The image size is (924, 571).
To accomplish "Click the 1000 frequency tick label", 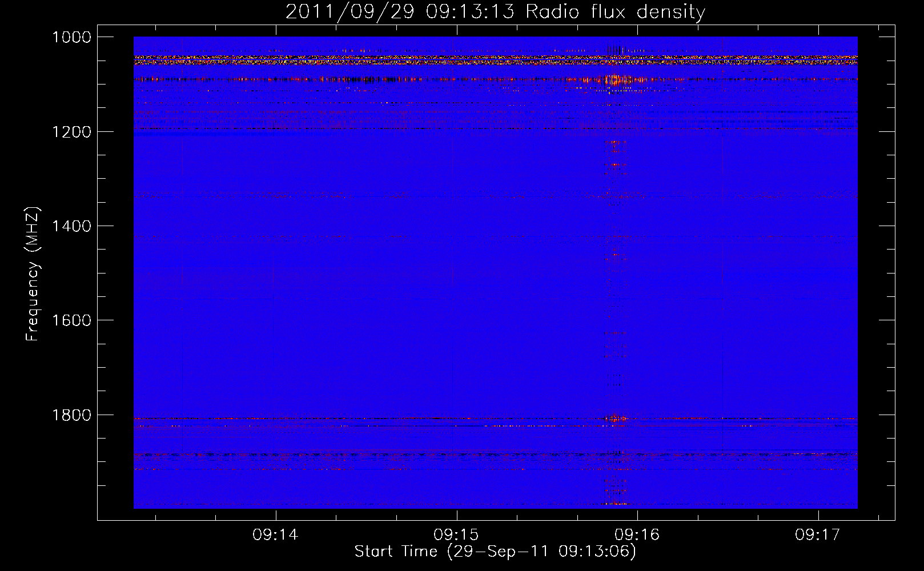I will click(x=72, y=37).
